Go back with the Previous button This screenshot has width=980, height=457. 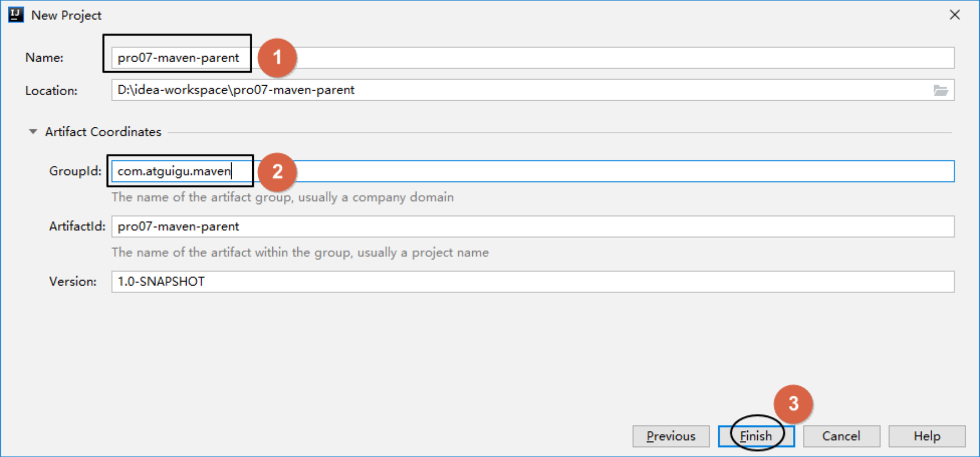pyautogui.click(x=671, y=436)
